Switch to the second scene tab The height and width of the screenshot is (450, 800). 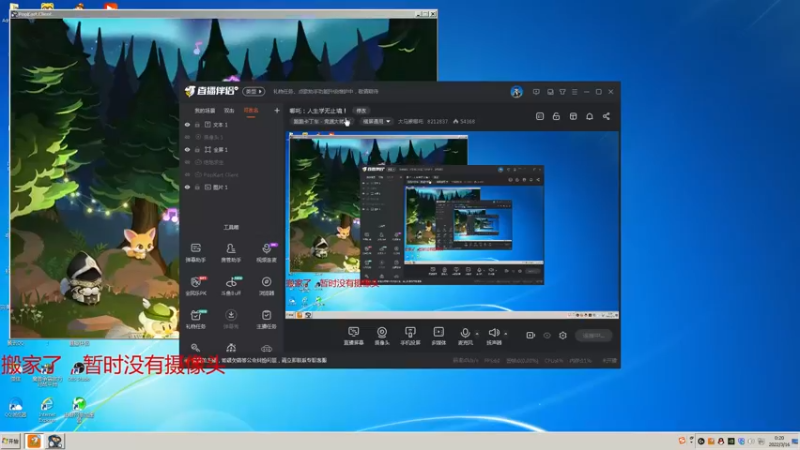click(229, 111)
